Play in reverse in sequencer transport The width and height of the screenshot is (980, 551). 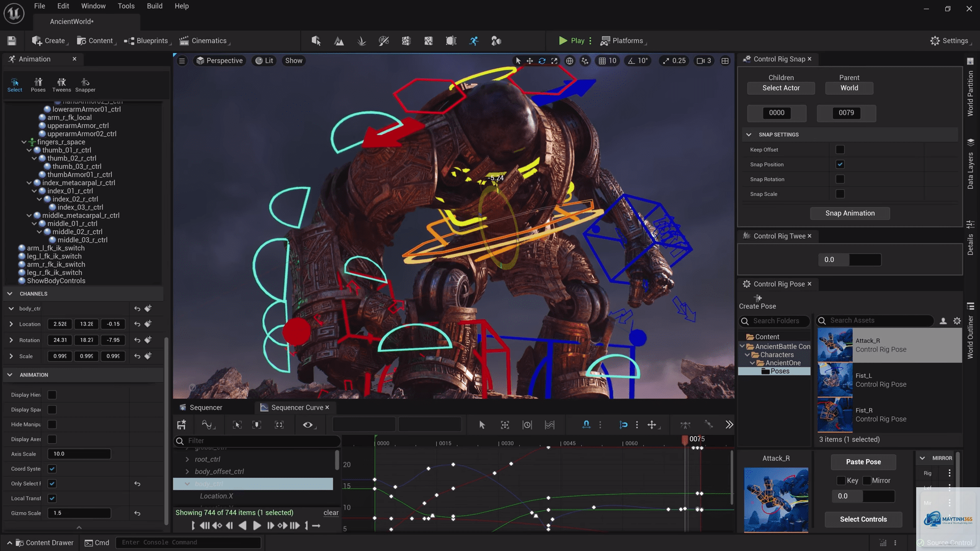[x=242, y=525]
